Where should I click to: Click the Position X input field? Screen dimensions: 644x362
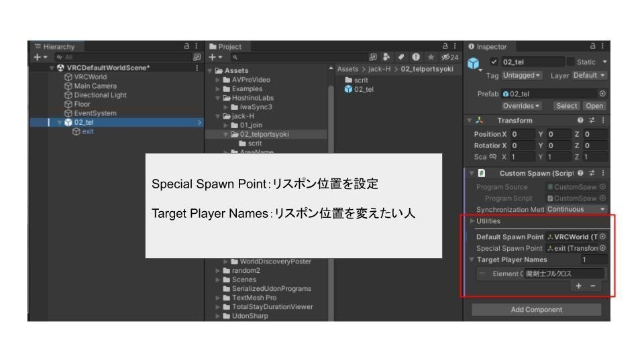pyautogui.click(x=523, y=134)
